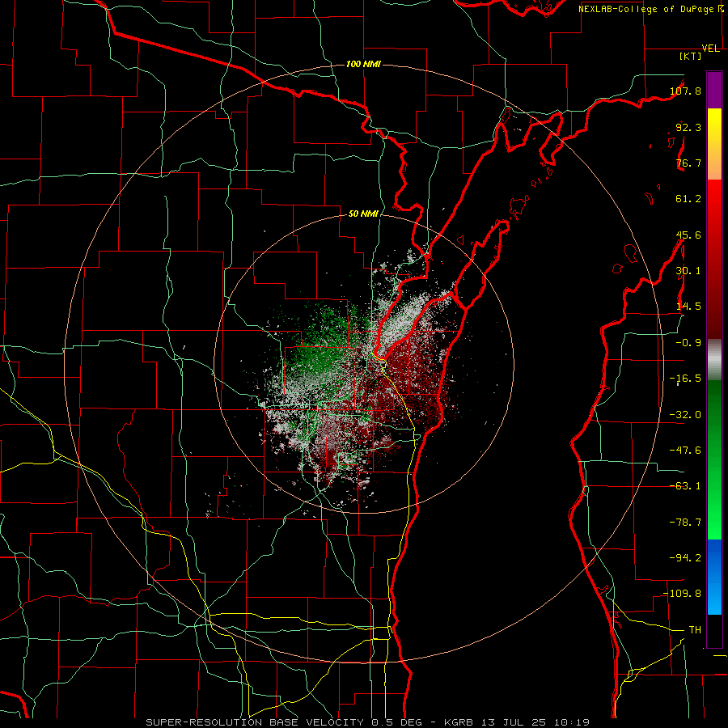
Task: Click the TH threshold legend label
Action: point(695,630)
